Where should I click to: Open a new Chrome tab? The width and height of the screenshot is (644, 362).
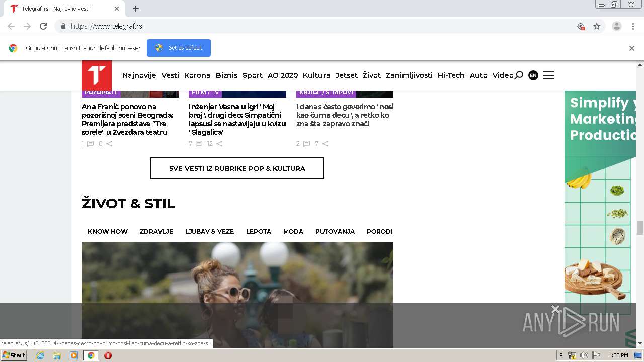click(136, 9)
